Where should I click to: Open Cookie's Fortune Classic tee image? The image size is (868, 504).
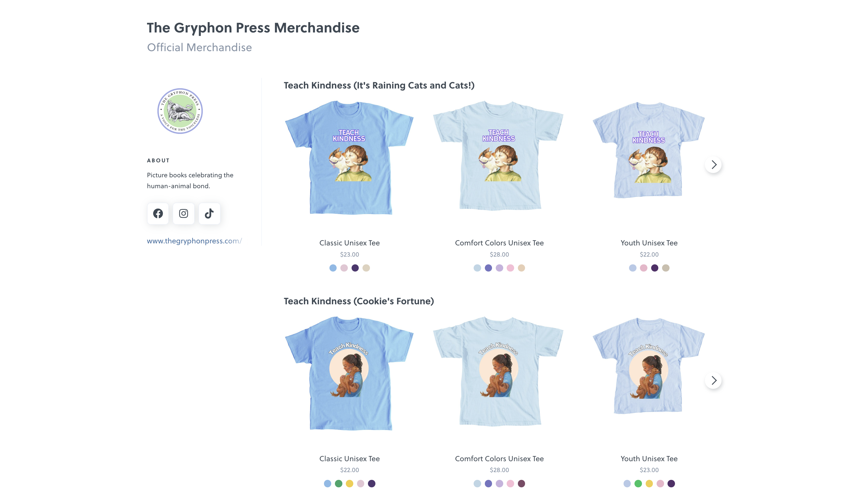tap(349, 374)
